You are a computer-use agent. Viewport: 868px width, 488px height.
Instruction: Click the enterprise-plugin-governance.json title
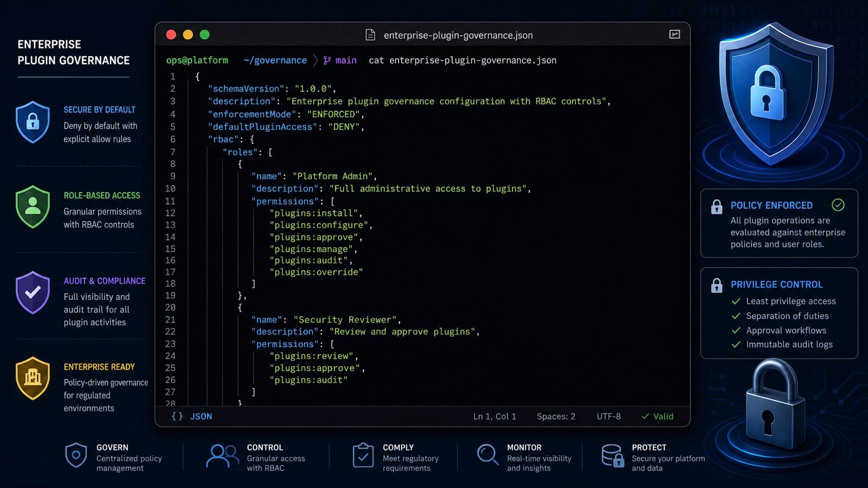coord(458,35)
